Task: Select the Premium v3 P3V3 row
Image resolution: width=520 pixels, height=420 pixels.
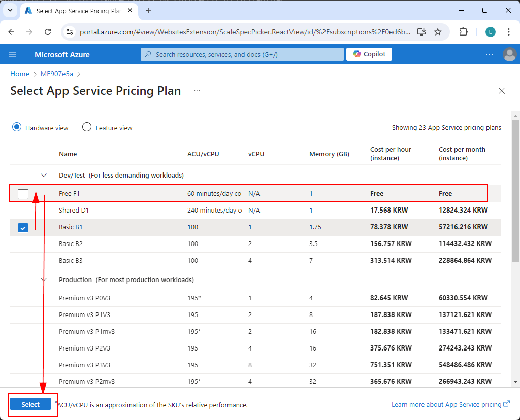Action: pyautogui.click(x=255, y=365)
